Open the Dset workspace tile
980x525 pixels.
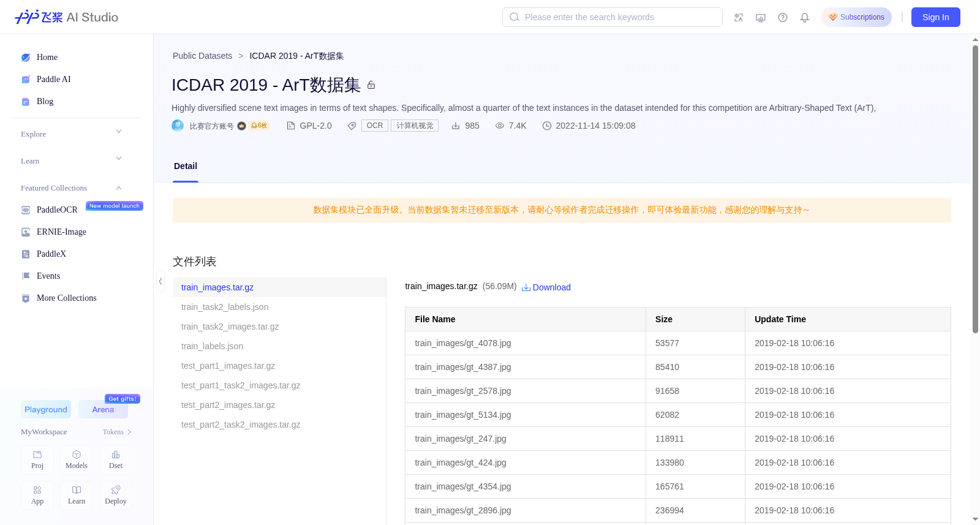pos(116,460)
